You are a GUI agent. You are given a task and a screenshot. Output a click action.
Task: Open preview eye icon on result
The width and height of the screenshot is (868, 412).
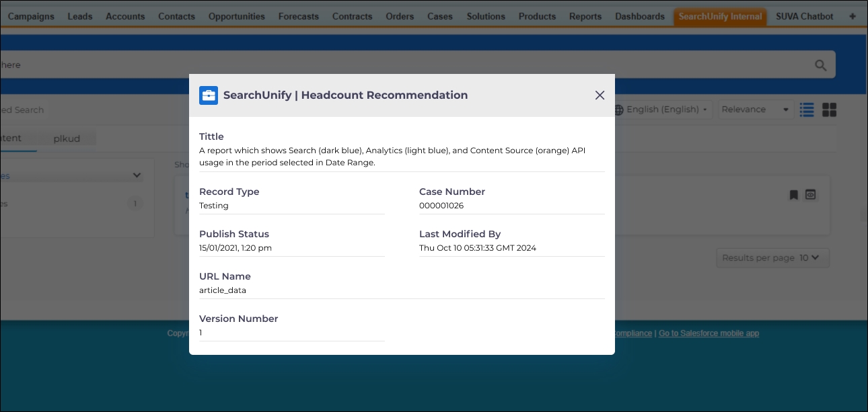pyautogui.click(x=811, y=195)
